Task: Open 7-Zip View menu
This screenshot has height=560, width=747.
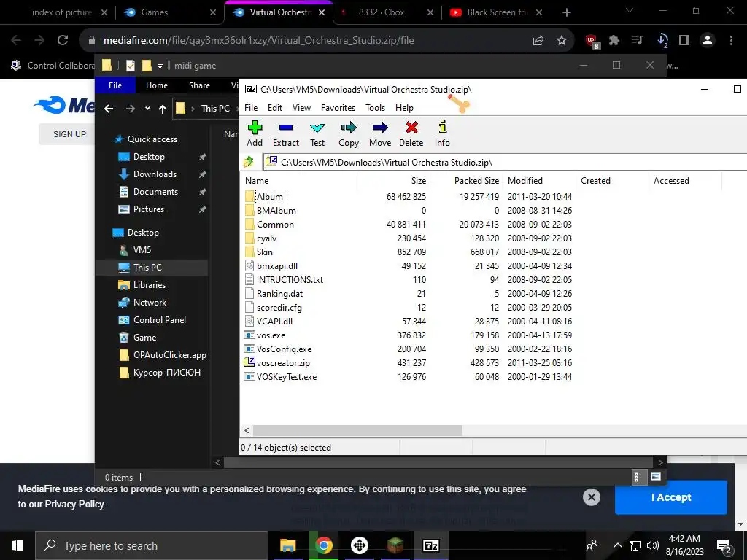Action: (x=301, y=108)
